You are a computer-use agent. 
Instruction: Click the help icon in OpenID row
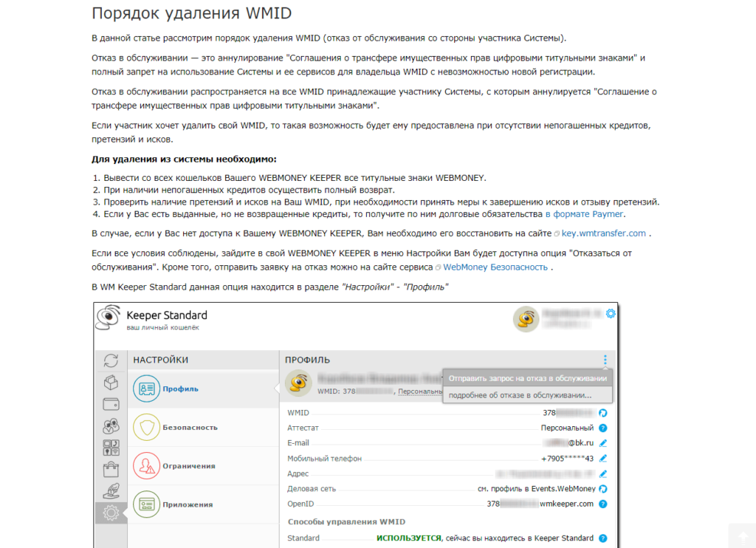(602, 504)
